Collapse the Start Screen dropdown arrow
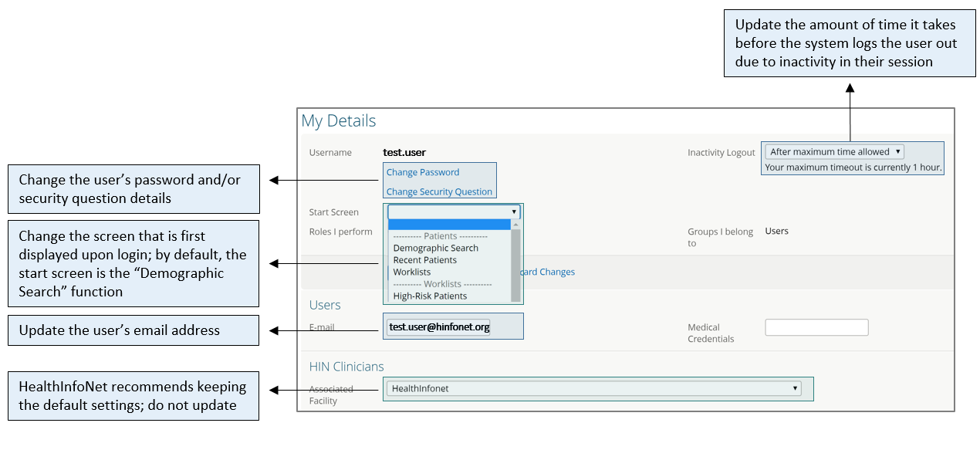This screenshot has width=980, height=450. tap(514, 211)
